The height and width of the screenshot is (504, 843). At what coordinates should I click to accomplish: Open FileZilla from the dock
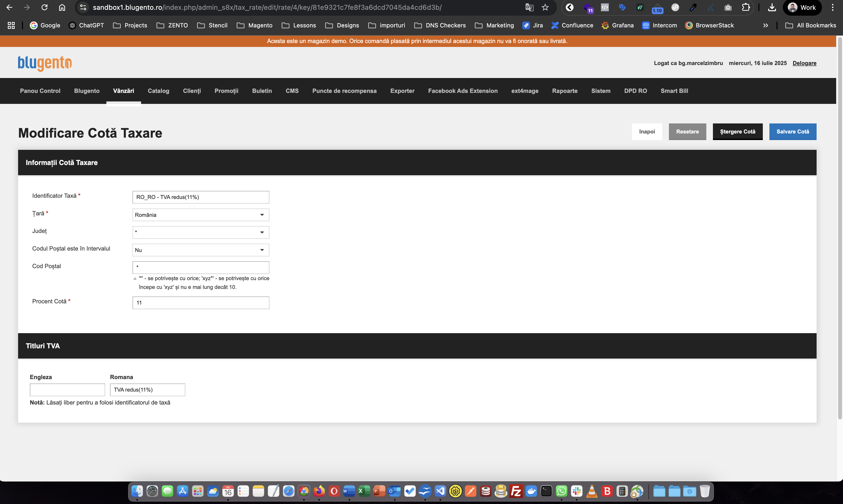tap(516, 491)
